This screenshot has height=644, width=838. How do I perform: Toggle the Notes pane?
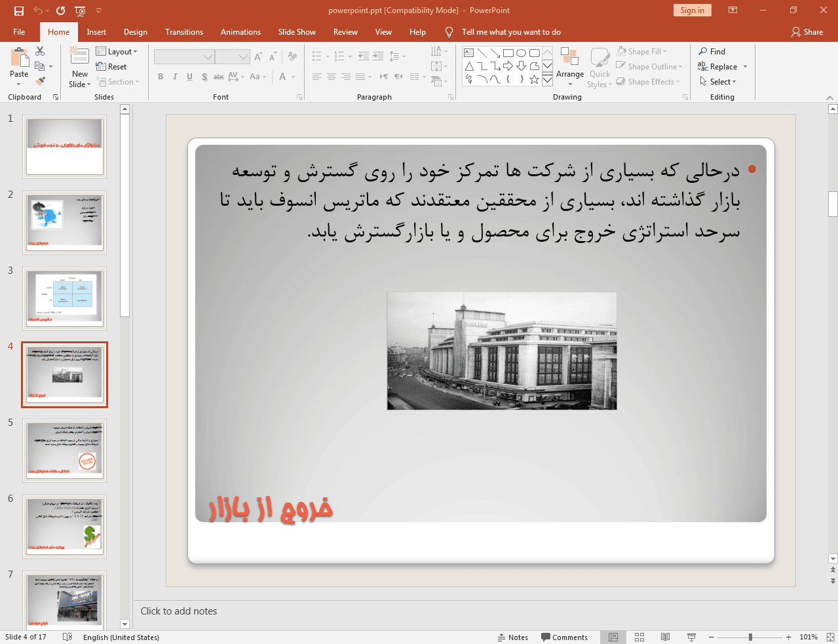click(512, 637)
